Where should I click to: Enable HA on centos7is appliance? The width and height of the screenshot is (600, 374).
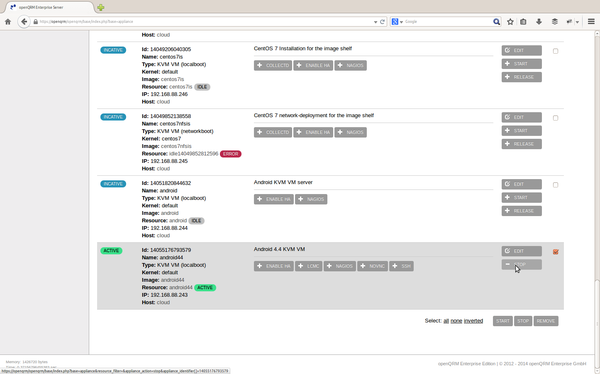[313, 65]
